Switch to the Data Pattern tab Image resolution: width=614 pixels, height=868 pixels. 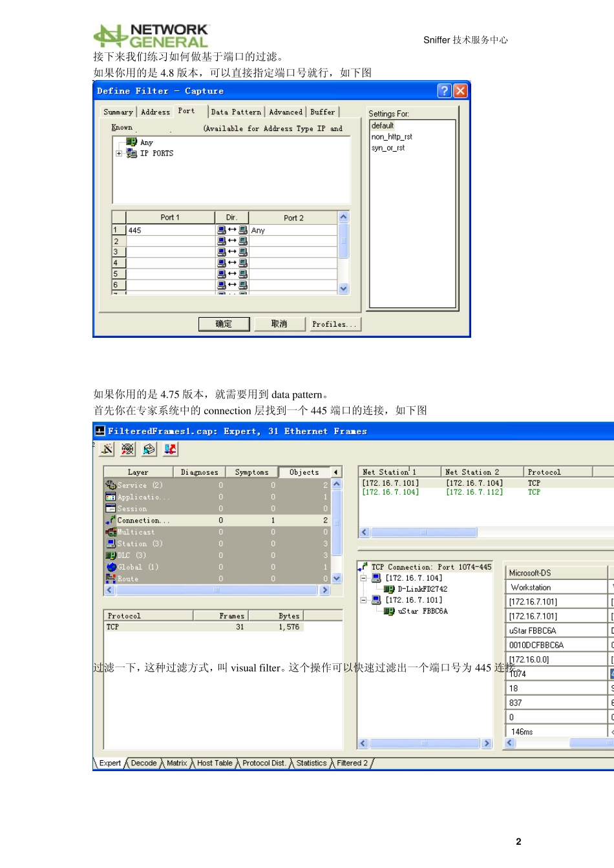click(236, 112)
